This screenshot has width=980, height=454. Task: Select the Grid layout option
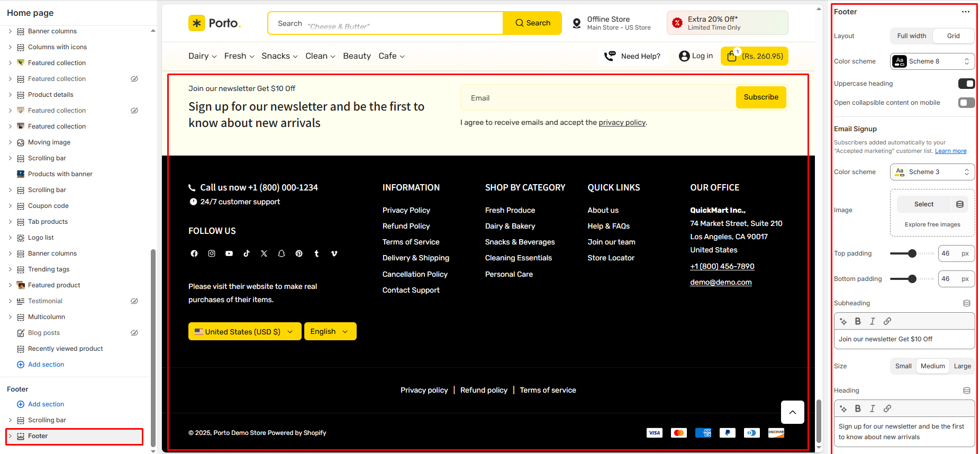tap(953, 36)
